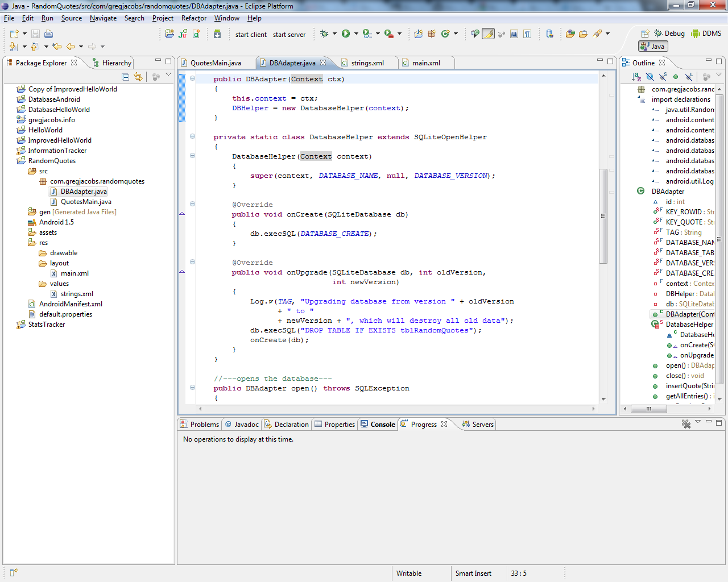Print the file using the Print icon
Screen dimensions: 728x582
(x=48, y=34)
